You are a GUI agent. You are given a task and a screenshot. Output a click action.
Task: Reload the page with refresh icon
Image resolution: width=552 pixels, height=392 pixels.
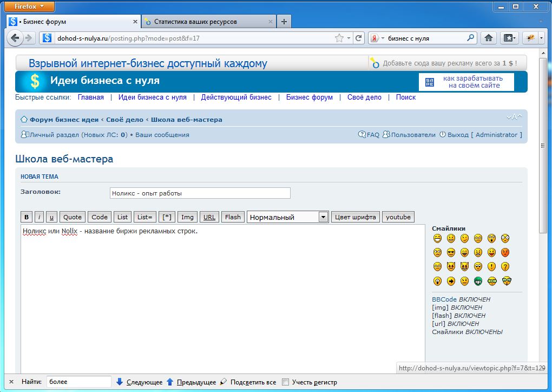(358, 38)
